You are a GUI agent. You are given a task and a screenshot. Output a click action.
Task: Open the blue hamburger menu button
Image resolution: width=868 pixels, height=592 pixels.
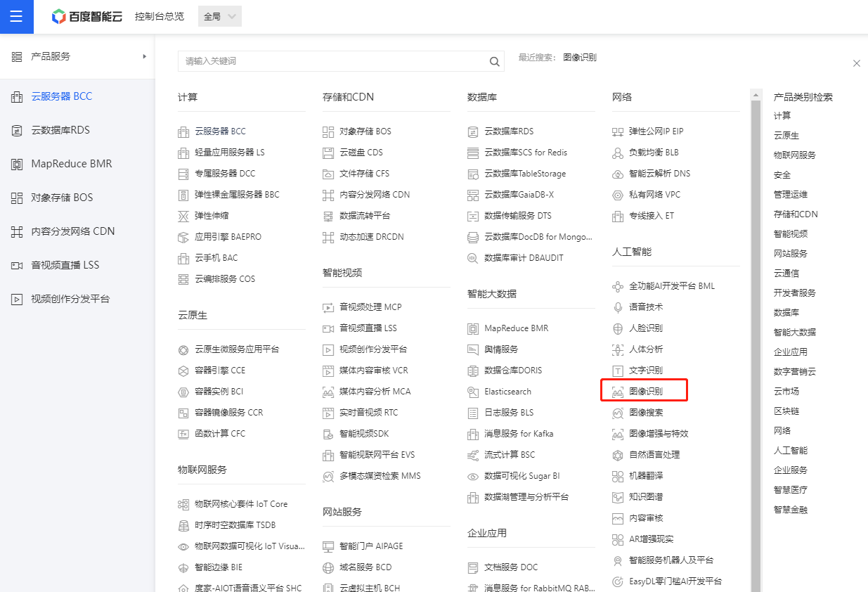[x=16, y=17]
